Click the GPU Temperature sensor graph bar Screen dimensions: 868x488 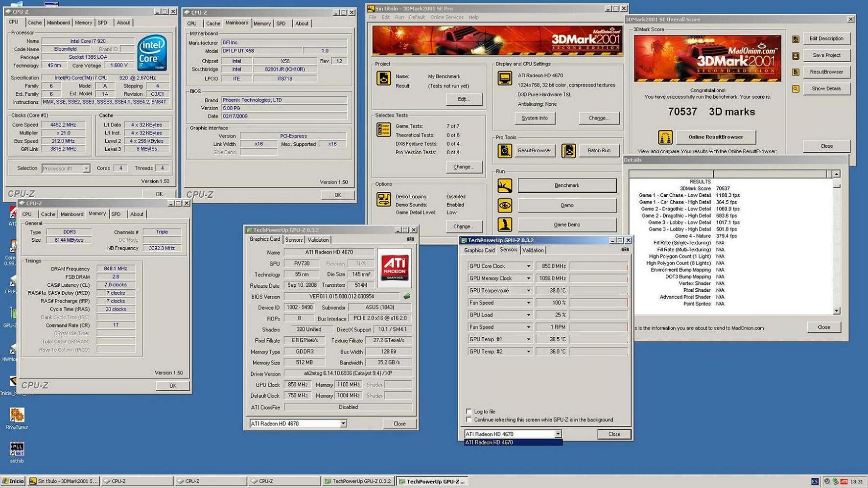(598, 291)
